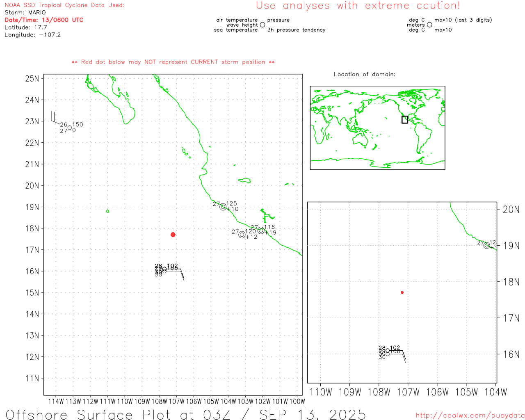
Task: Click the units legend circle next to meters
Action: pyautogui.click(x=429, y=25)
